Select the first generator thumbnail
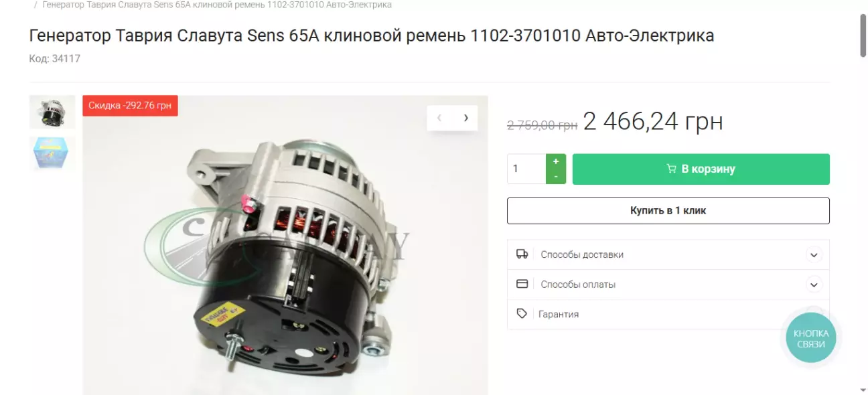868x395 pixels. coord(52,112)
